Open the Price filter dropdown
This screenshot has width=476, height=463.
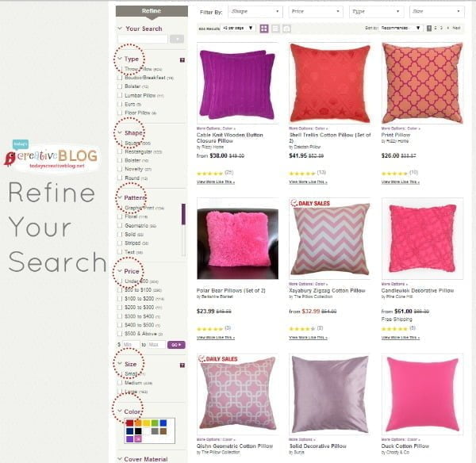click(x=316, y=12)
